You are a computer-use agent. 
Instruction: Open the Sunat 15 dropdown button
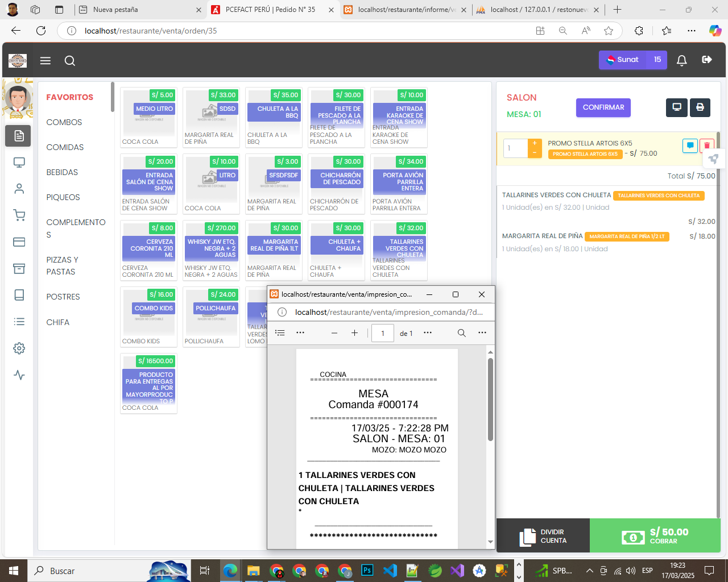click(632, 60)
